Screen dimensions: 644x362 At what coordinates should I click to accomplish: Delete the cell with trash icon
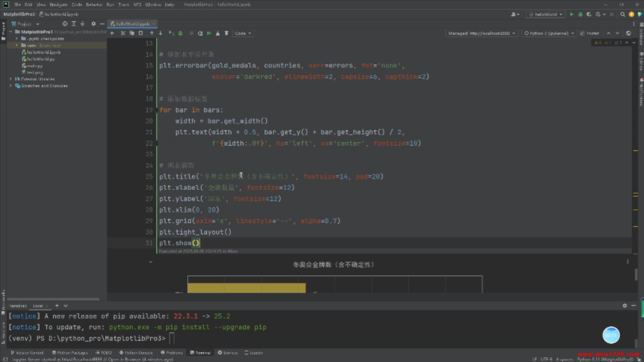(x=226, y=33)
